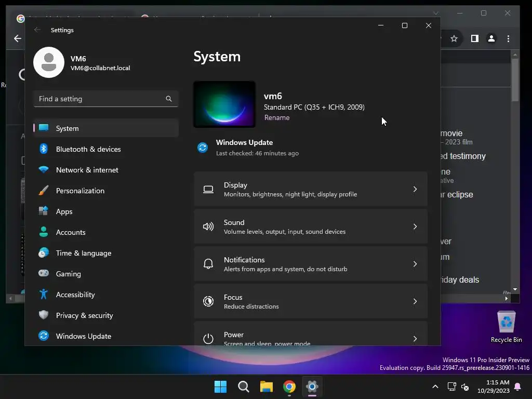Click the magnifier icon in Find a setting
The width and height of the screenshot is (532, 399).
[x=169, y=99]
